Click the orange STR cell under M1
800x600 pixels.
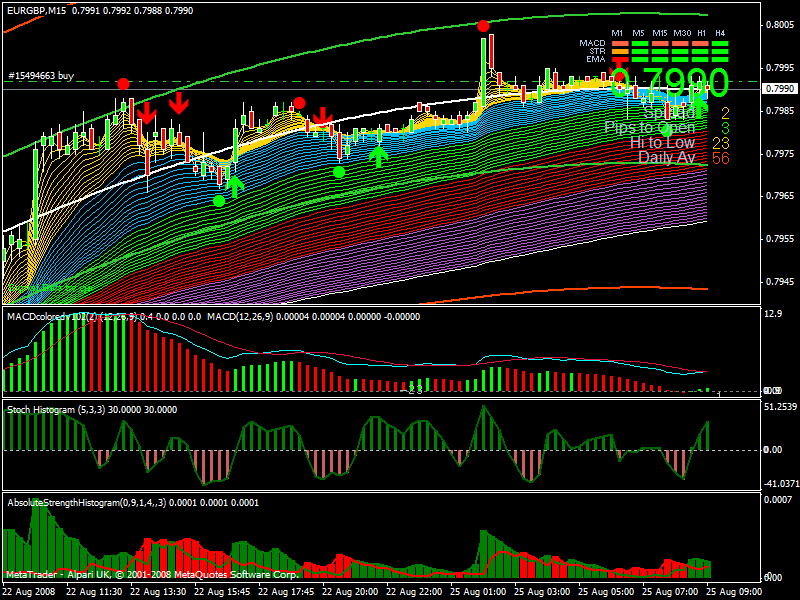click(620, 51)
